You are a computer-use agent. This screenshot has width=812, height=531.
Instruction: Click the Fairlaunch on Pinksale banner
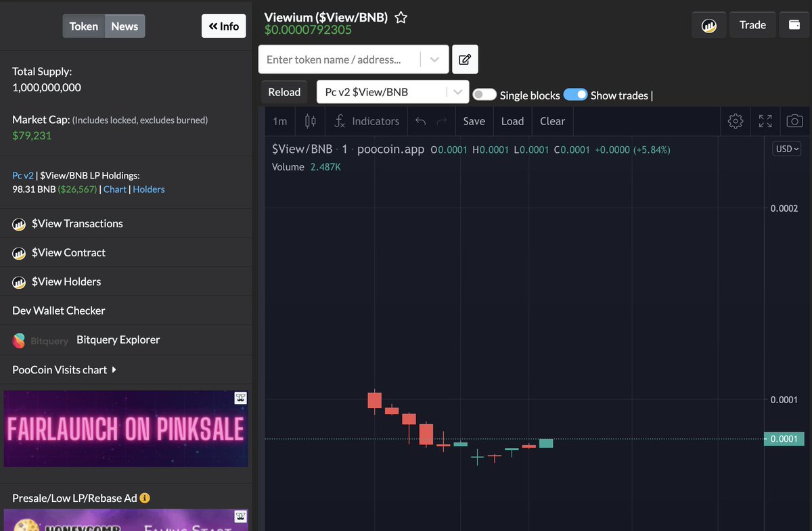coord(126,429)
